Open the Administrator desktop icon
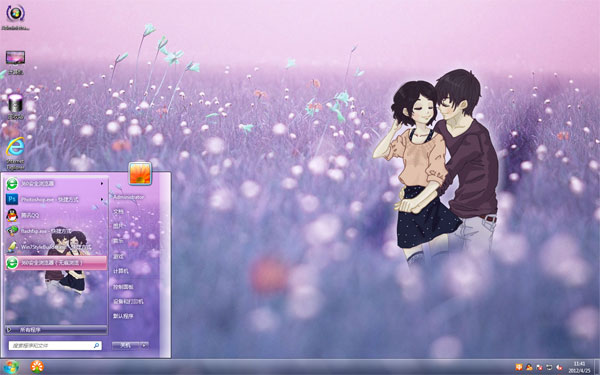This screenshot has height=375, width=600. pyautogui.click(x=15, y=16)
